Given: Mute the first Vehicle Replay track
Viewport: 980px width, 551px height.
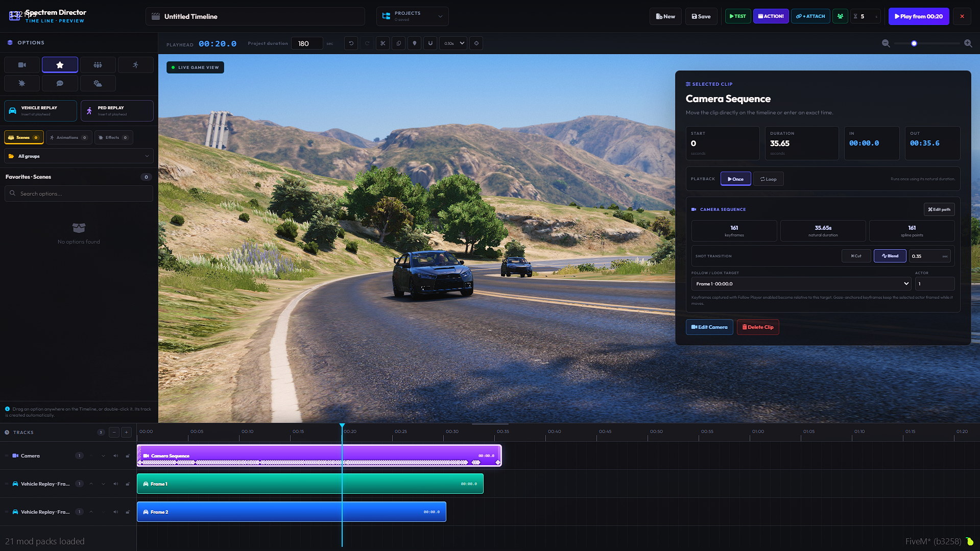Looking at the screenshot, I should point(115,484).
